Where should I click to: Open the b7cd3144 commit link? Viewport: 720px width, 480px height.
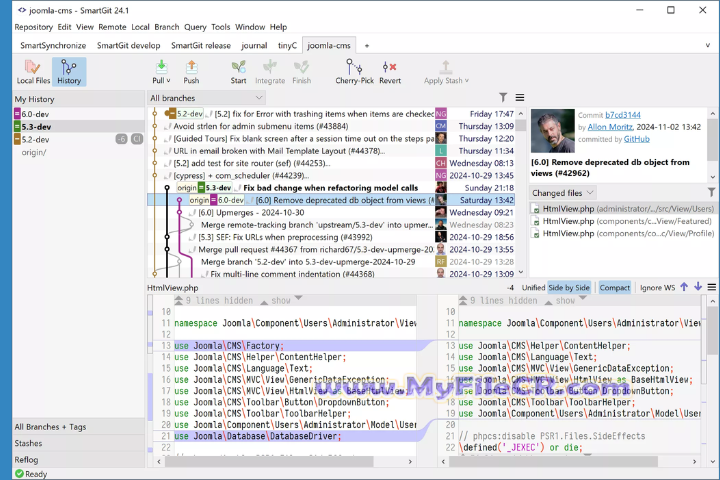coord(623,115)
